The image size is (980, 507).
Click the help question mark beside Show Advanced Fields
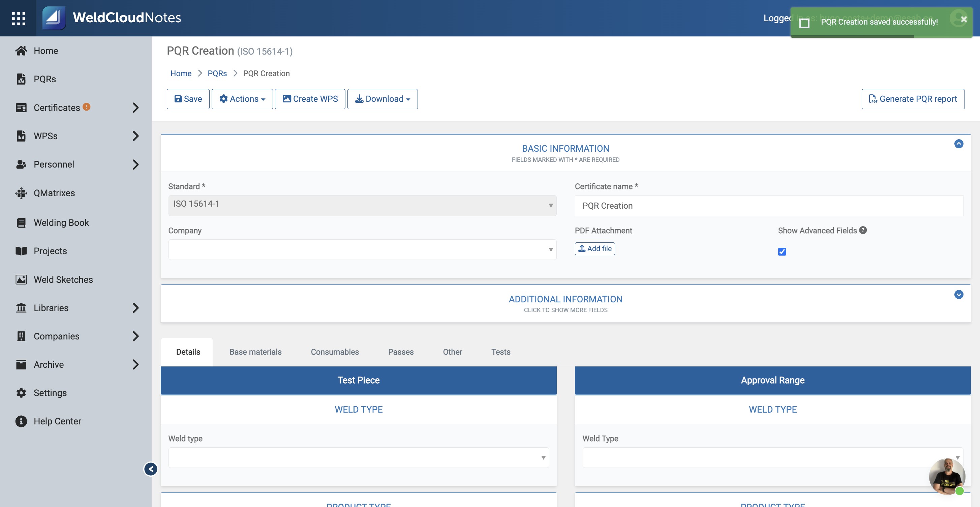click(x=863, y=230)
